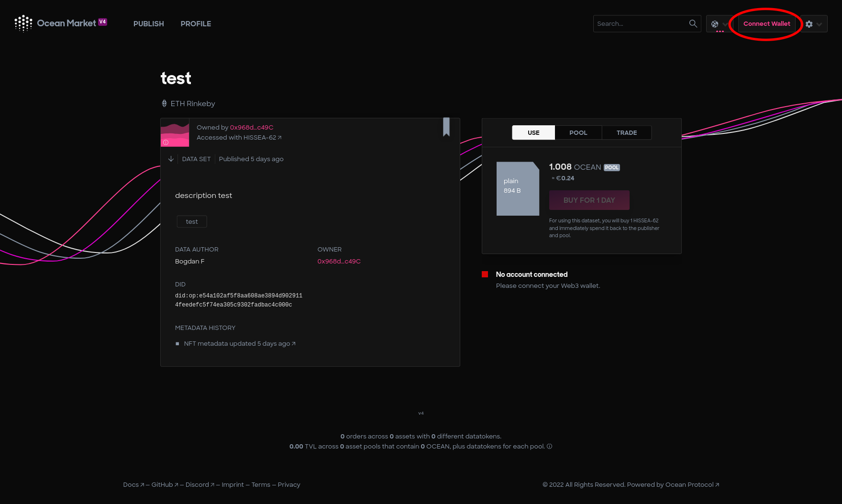This screenshot has width=842, height=504.
Task: Select the USE tab
Action: [533, 132]
